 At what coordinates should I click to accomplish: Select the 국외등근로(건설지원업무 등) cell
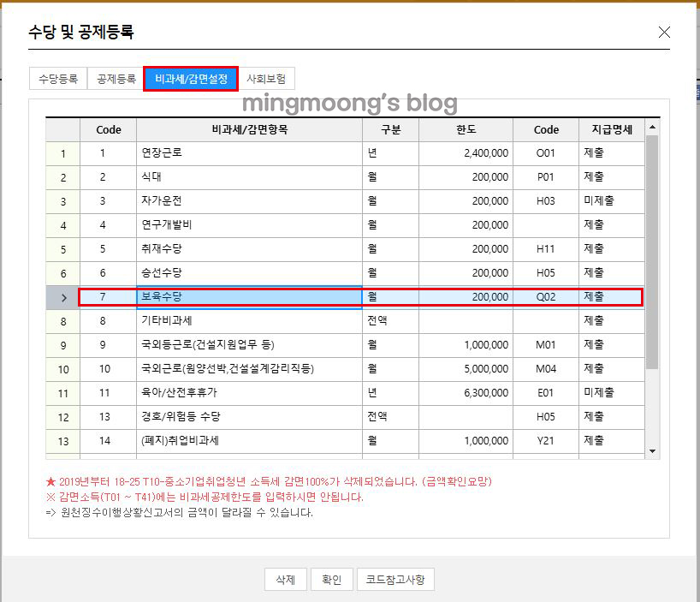coord(249,345)
